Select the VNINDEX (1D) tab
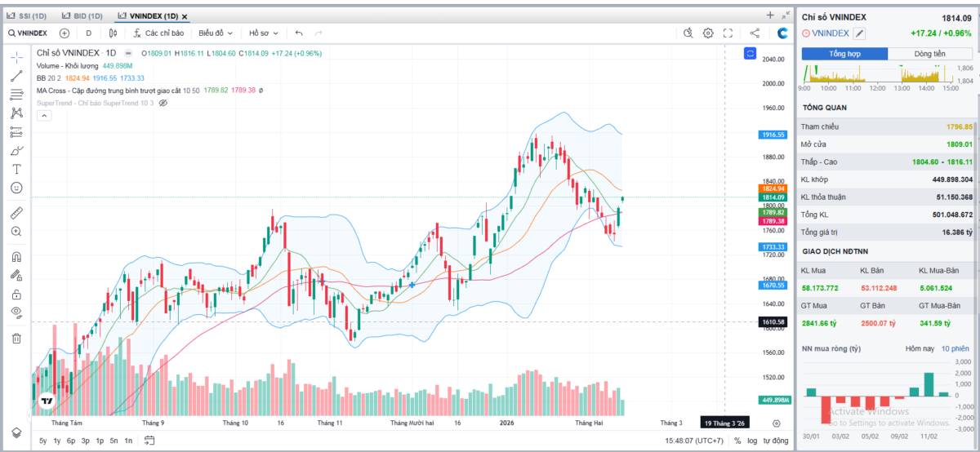The width and height of the screenshot is (980, 452). 147,16
